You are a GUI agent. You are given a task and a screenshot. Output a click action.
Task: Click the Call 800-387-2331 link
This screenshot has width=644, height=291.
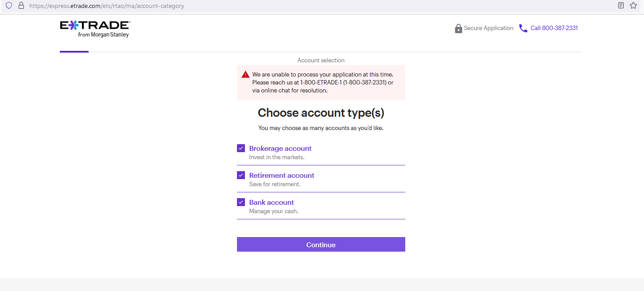point(555,28)
